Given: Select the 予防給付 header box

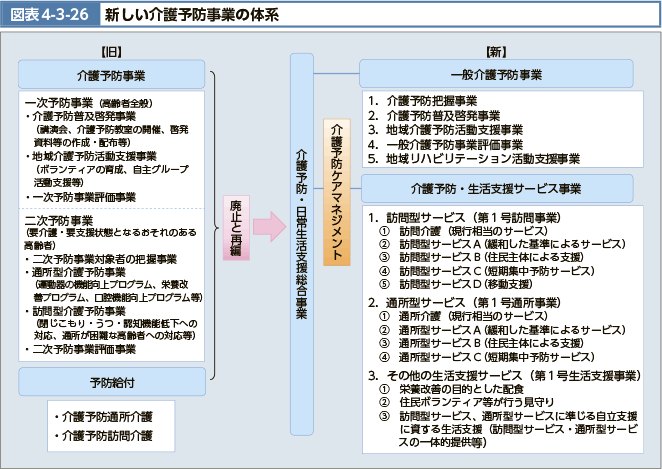Looking at the screenshot, I should click(111, 383).
